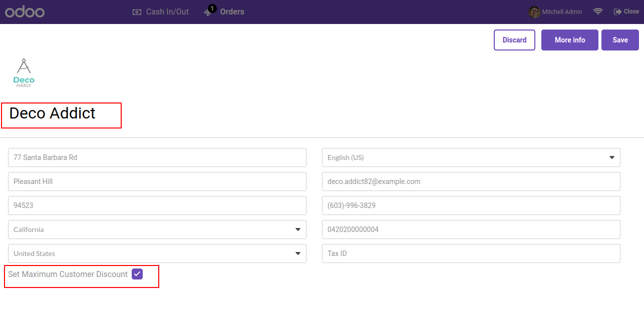
Task: Click Mitchell Admin avatar picture
Action: pyautogui.click(x=534, y=12)
